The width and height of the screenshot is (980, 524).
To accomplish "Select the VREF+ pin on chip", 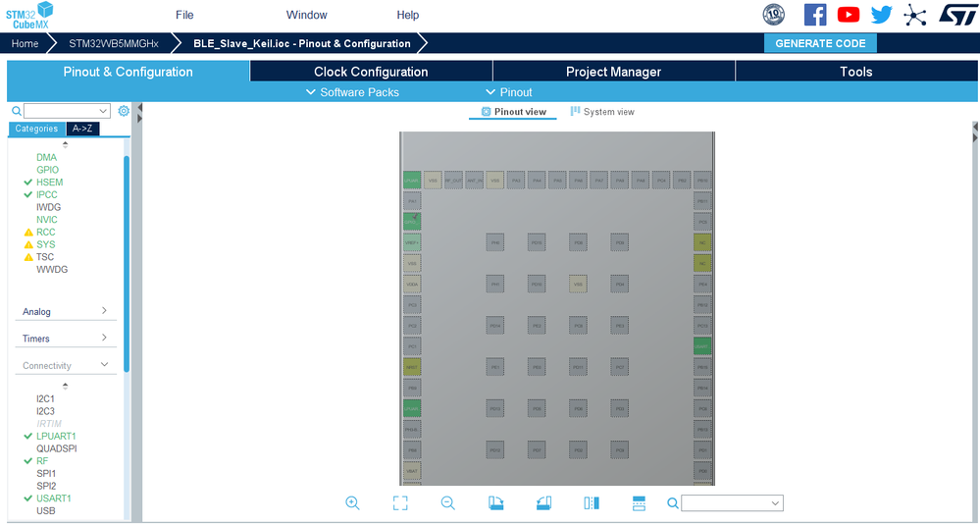I will [x=412, y=242].
